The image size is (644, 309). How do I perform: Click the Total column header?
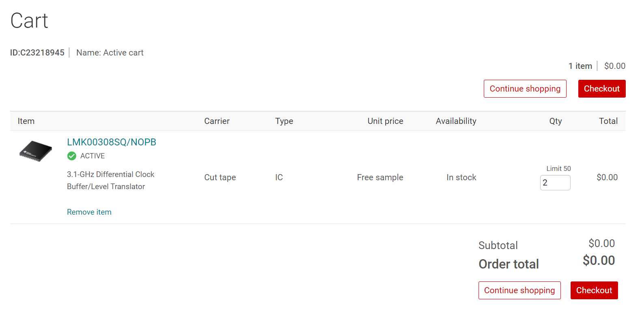[608, 121]
